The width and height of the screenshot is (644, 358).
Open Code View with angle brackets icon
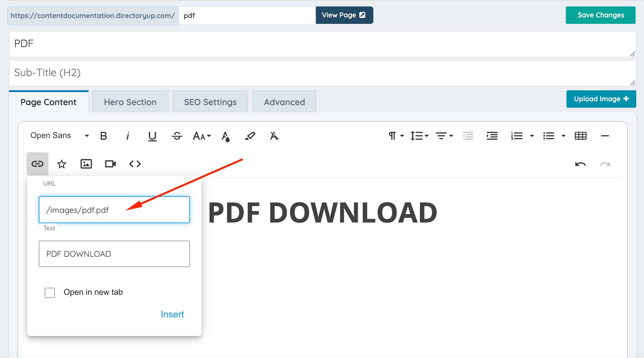coord(135,164)
